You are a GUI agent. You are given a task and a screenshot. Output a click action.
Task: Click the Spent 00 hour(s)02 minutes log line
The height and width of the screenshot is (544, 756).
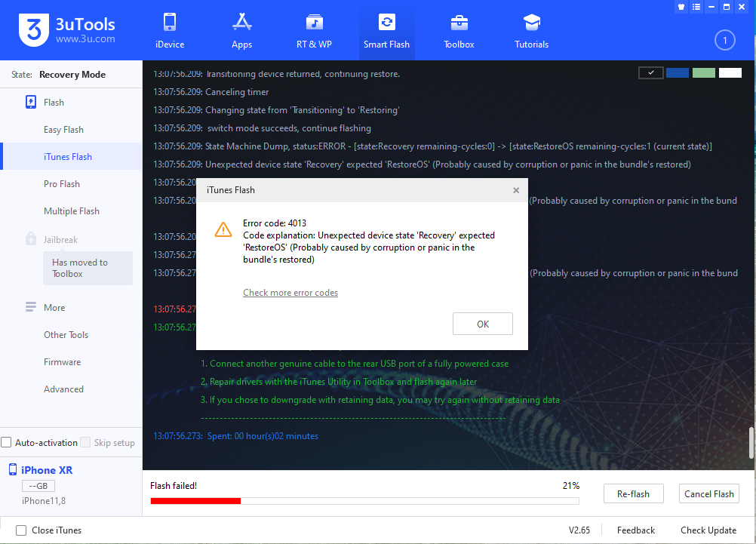point(235,436)
